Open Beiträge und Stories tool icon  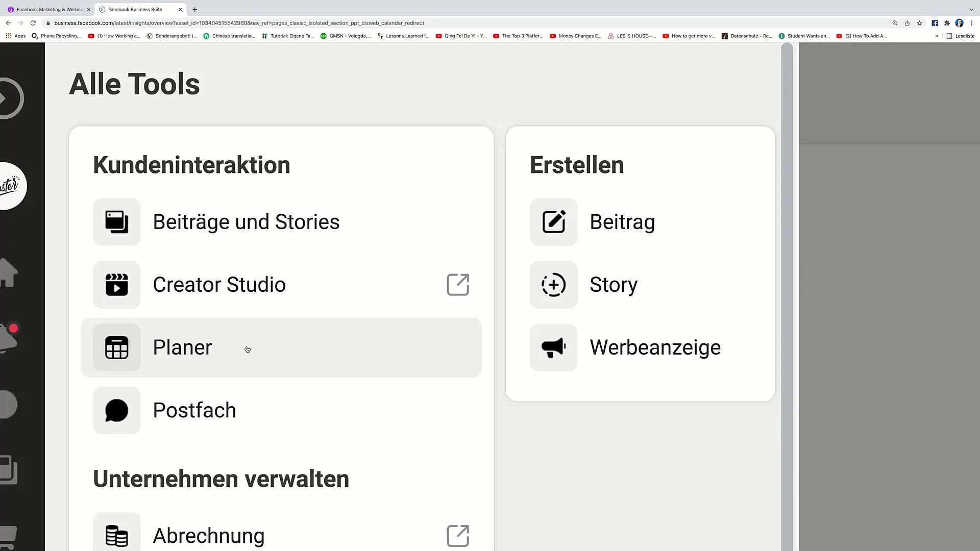(116, 222)
